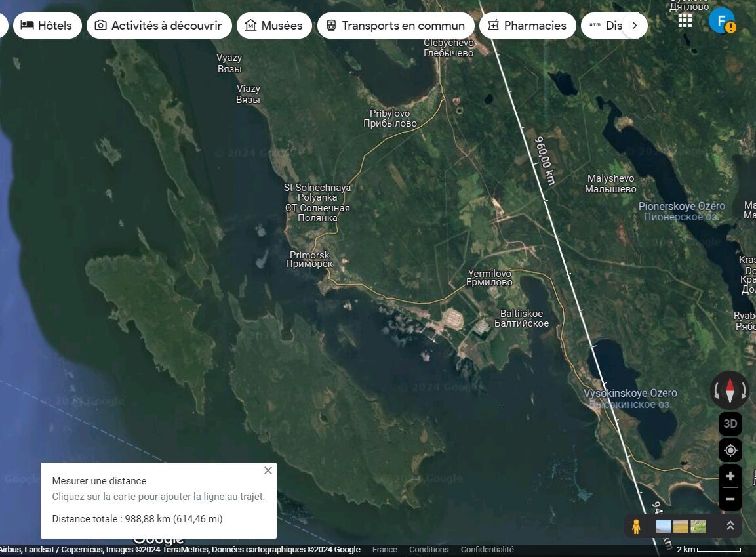Click the Distance totale 988,88 km text

[x=138, y=519]
